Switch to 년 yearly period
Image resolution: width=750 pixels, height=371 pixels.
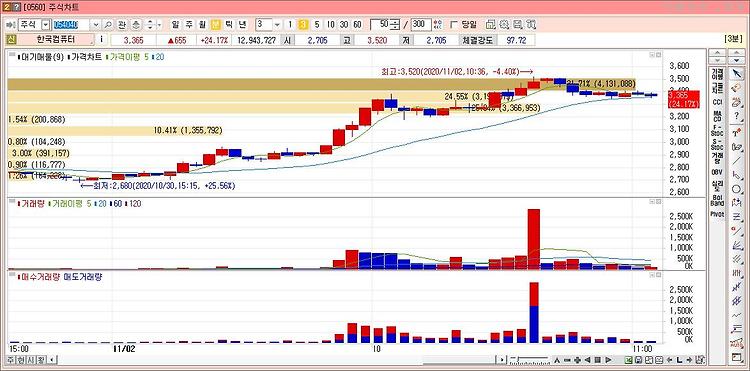tap(242, 24)
